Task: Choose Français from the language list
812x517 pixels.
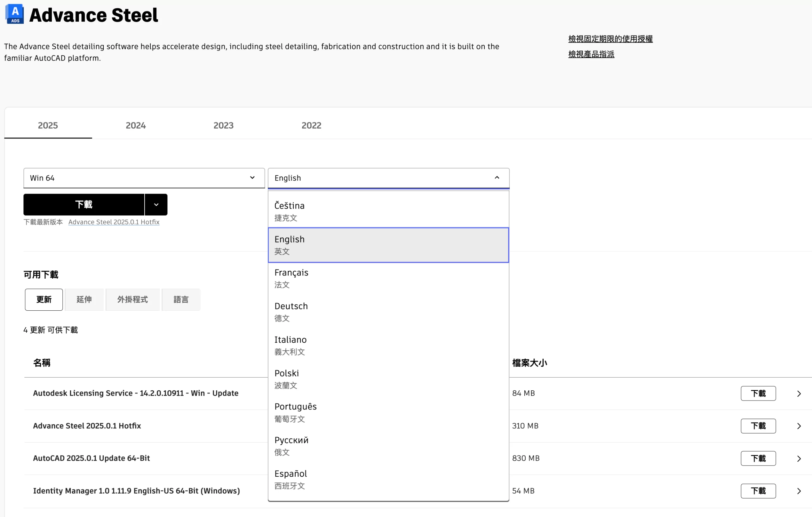Action: tap(388, 278)
